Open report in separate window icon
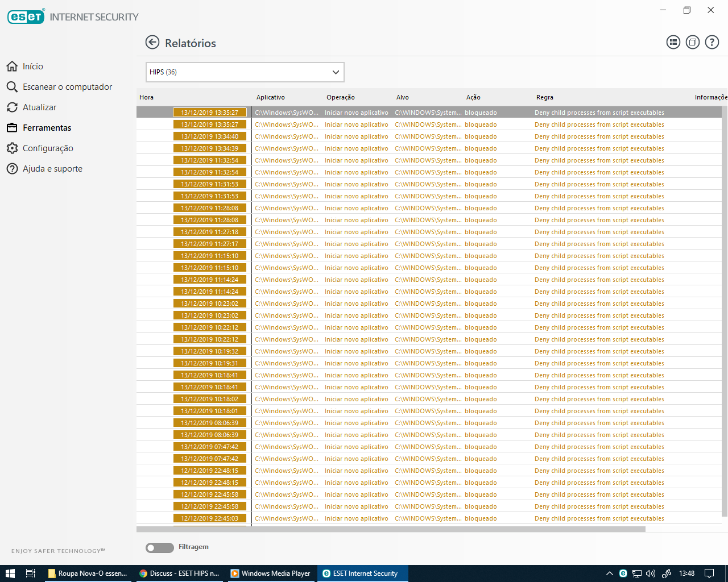 pos(692,42)
